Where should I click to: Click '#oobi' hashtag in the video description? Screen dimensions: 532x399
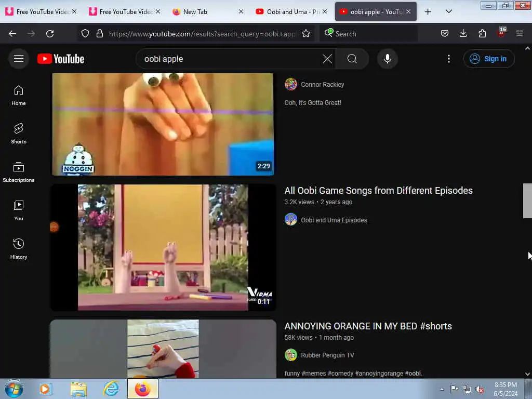(x=413, y=373)
